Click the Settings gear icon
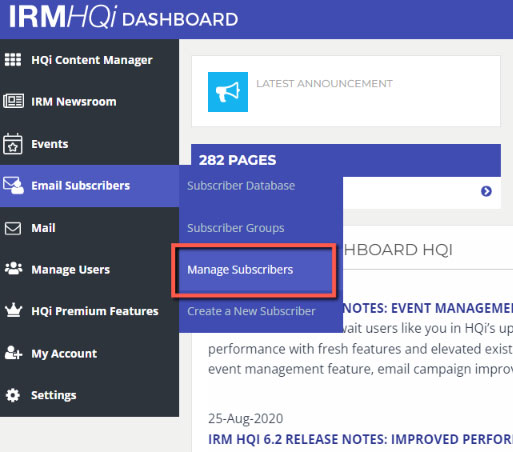Screen dimensions: 513x452 coord(13,395)
